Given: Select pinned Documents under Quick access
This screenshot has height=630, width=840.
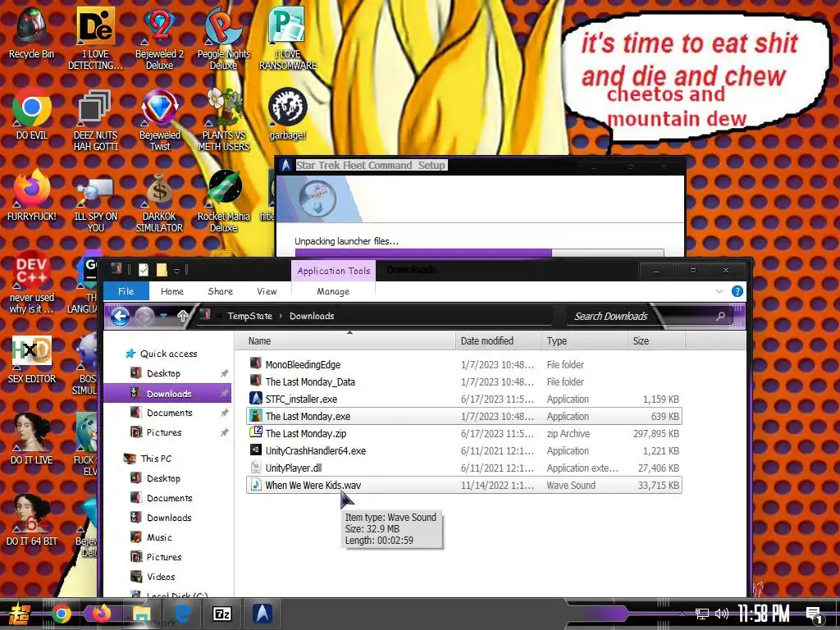Looking at the screenshot, I should 167,413.
